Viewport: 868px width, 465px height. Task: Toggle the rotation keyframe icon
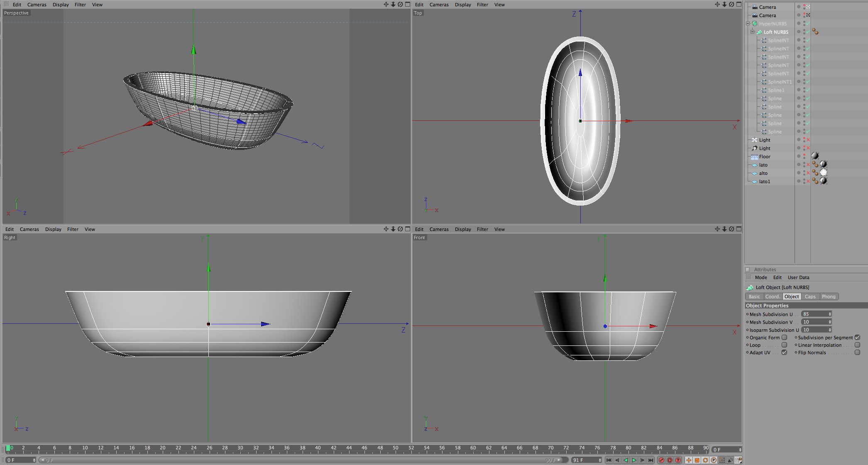(705, 460)
